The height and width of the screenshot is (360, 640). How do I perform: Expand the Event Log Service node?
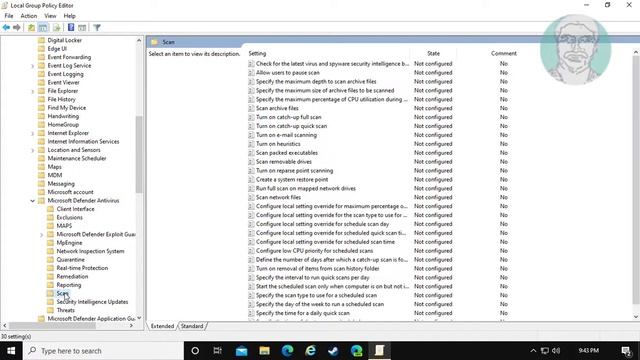[32, 66]
